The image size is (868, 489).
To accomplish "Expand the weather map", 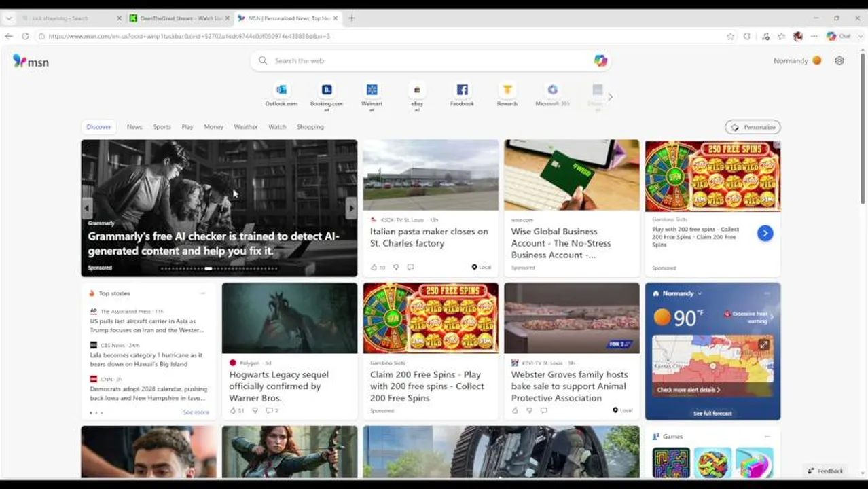I will [x=763, y=345].
